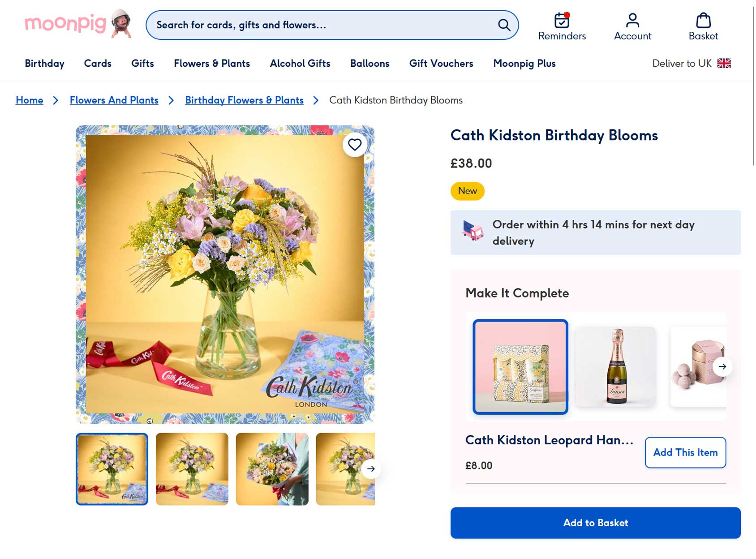Image resolution: width=756 pixels, height=559 pixels.
Task: Select Cath Kidston hand cream add-on
Action: click(x=520, y=367)
